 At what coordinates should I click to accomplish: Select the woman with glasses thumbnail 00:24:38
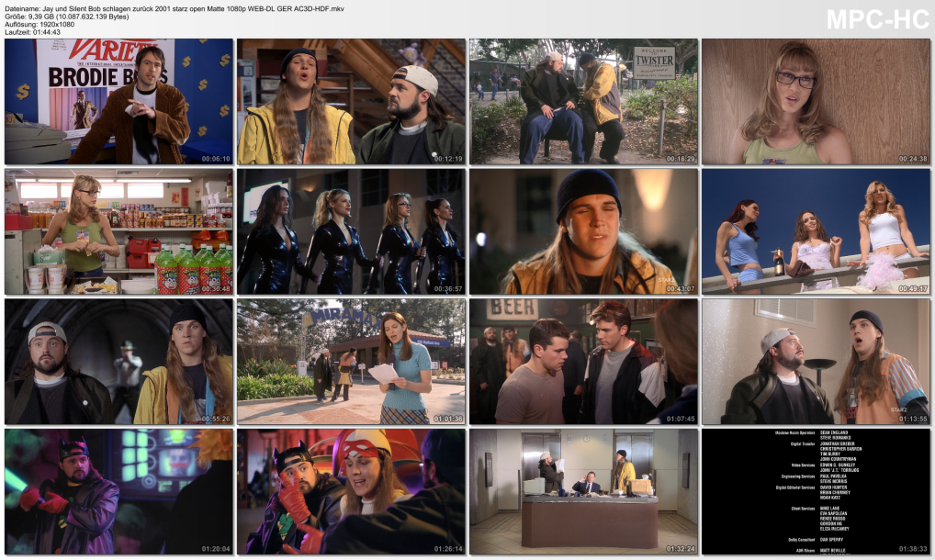pyautogui.click(x=816, y=101)
